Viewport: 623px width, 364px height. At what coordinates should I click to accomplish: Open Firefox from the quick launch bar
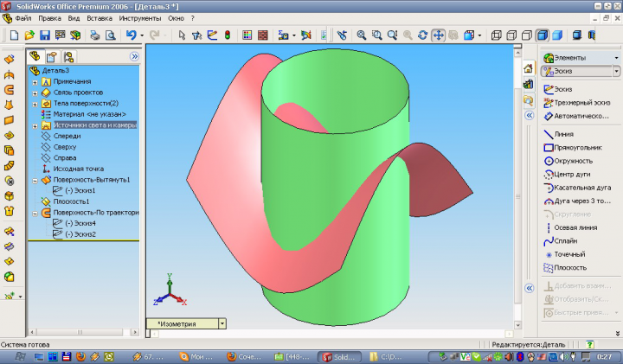pos(80,356)
